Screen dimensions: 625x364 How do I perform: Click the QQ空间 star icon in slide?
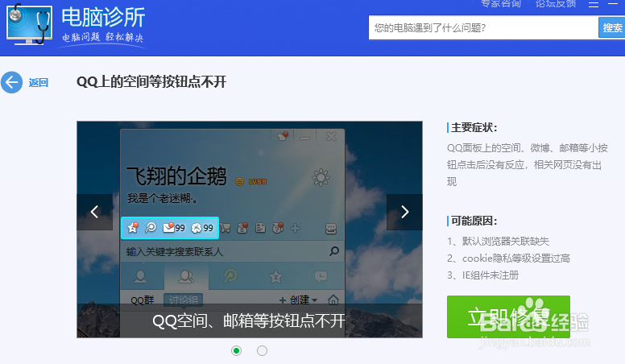pyautogui.click(x=132, y=228)
